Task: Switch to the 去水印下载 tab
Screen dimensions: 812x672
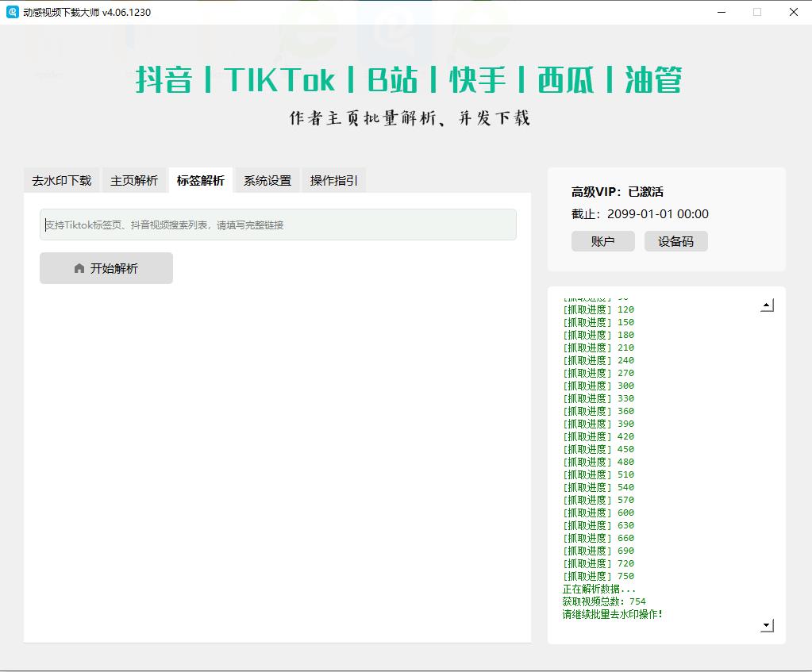Action: pyautogui.click(x=62, y=181)
